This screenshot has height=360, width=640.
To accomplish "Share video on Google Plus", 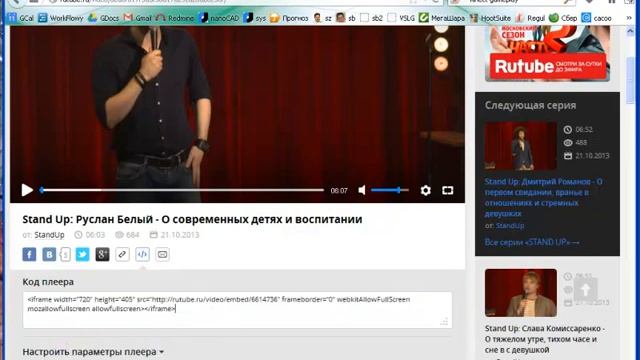I will (102, 254).
